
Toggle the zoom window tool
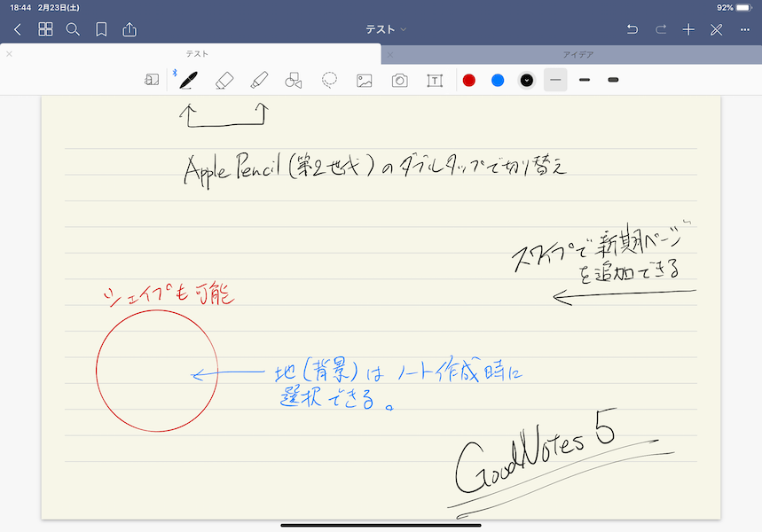point(152,80)
